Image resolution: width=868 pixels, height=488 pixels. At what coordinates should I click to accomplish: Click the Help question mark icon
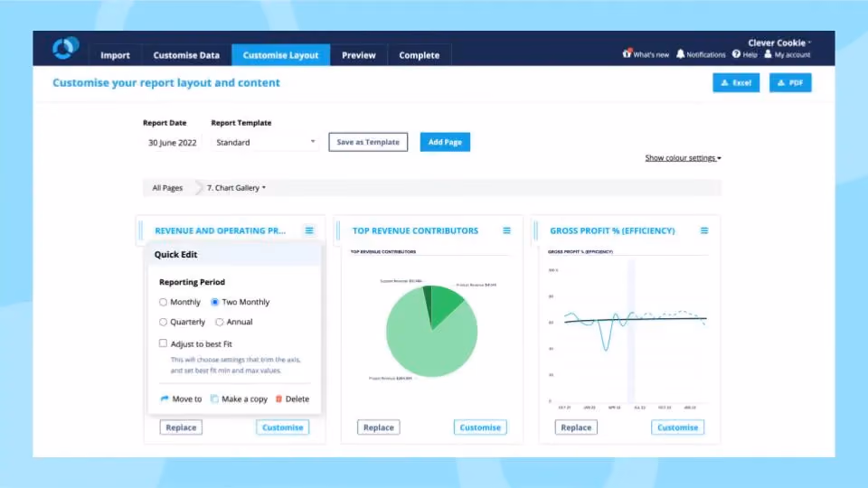pyautogui.click(x=736, y=53)
